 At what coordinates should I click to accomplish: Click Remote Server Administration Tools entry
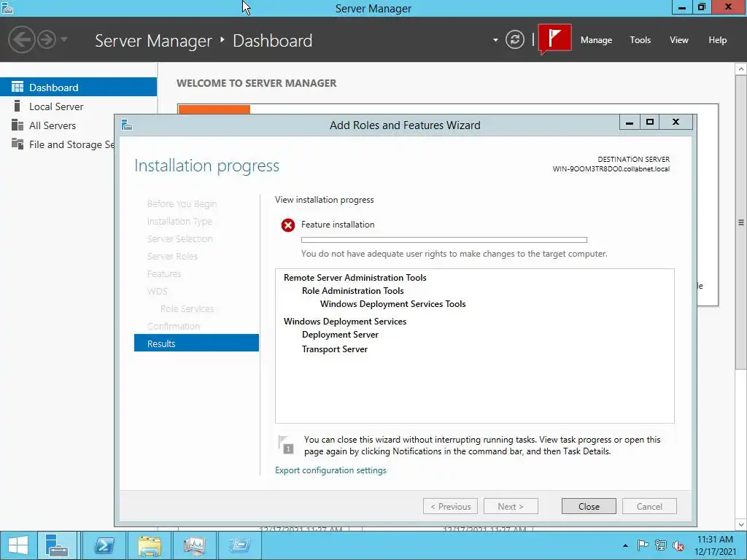coord(355,278)
